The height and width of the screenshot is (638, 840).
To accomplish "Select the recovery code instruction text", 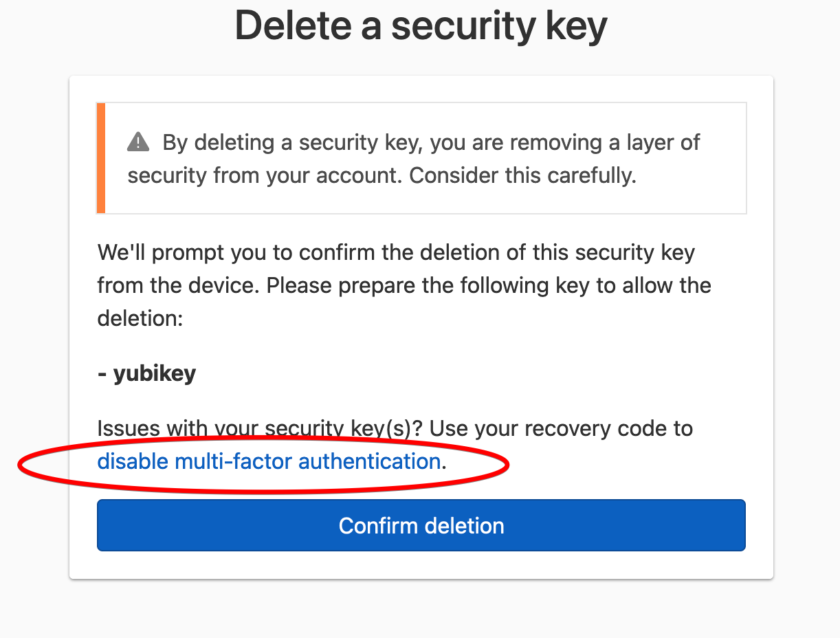I will point(395,428).
